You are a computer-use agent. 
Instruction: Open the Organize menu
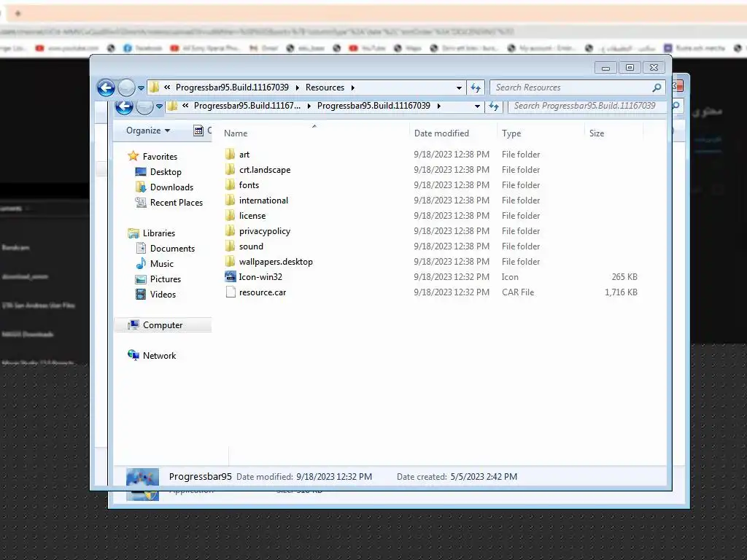[148, 131]
